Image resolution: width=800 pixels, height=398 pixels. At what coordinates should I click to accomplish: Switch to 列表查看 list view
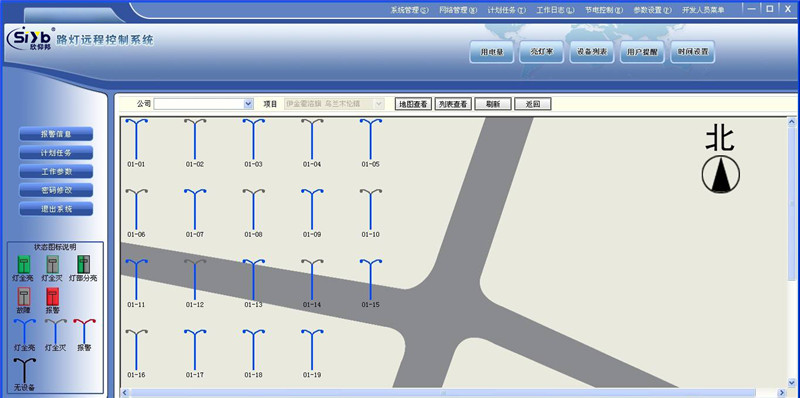point(453,104)
